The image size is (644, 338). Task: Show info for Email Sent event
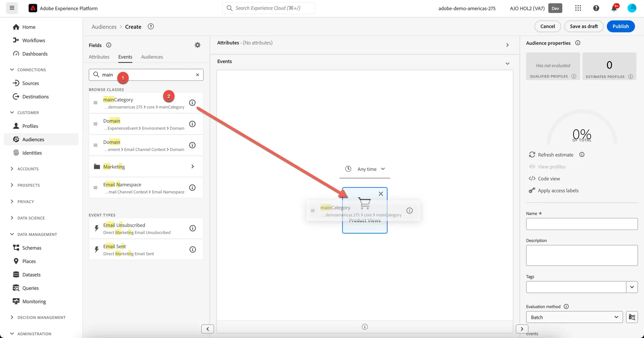pyautogui.click(x=193, y=249)
